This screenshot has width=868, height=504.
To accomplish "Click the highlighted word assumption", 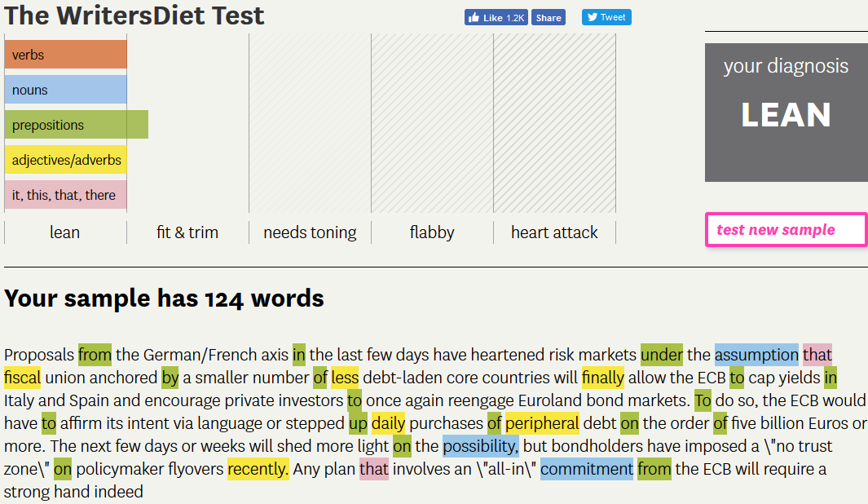I will [x=756, y=355].
